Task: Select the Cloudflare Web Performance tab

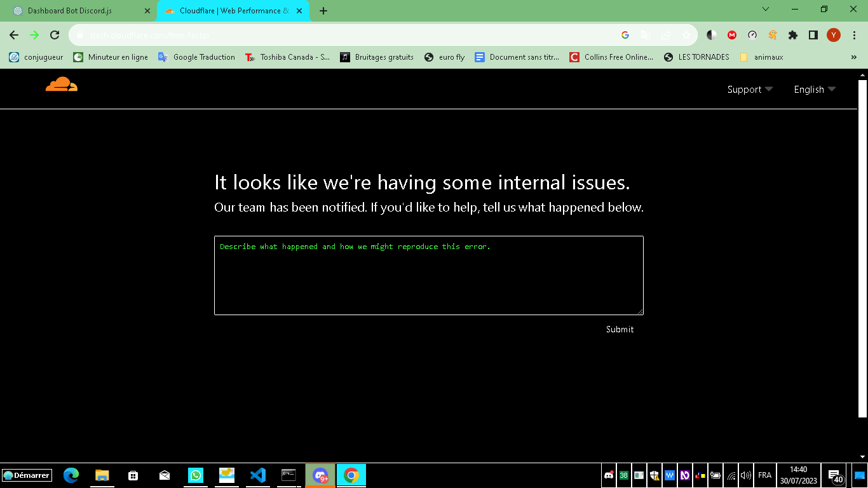Action: 233,11
